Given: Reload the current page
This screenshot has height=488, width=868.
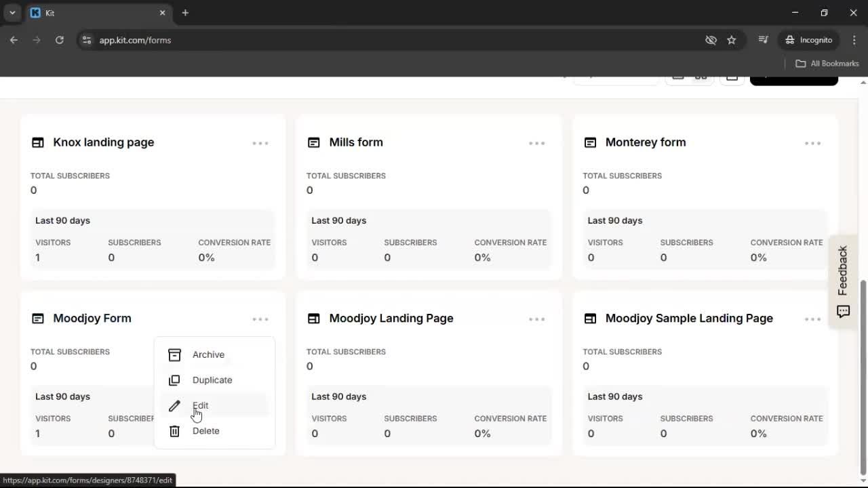Looking at the screenshot, I should (x=60, y=40).
